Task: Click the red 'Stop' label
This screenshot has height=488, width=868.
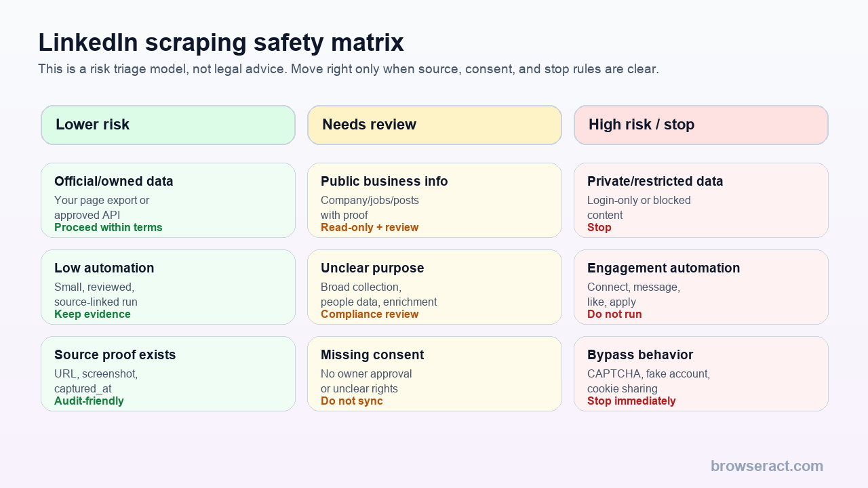Action: (x=599, y=228)
